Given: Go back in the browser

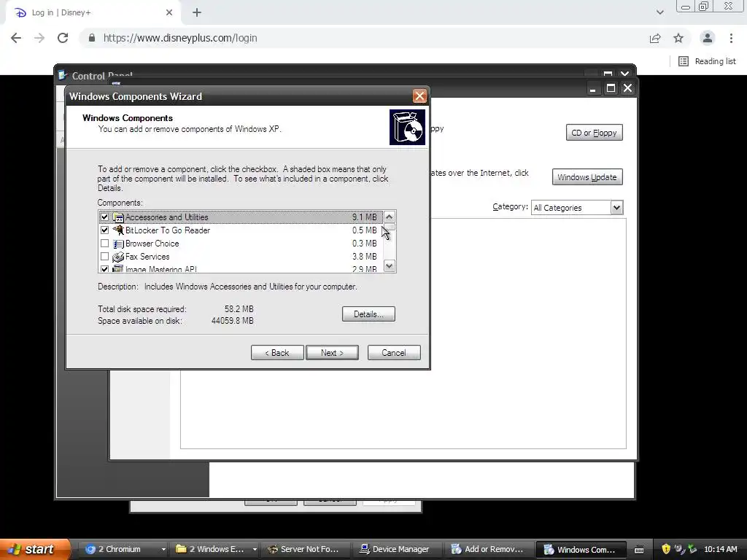Looking at the screenshot, I should 16,38.
